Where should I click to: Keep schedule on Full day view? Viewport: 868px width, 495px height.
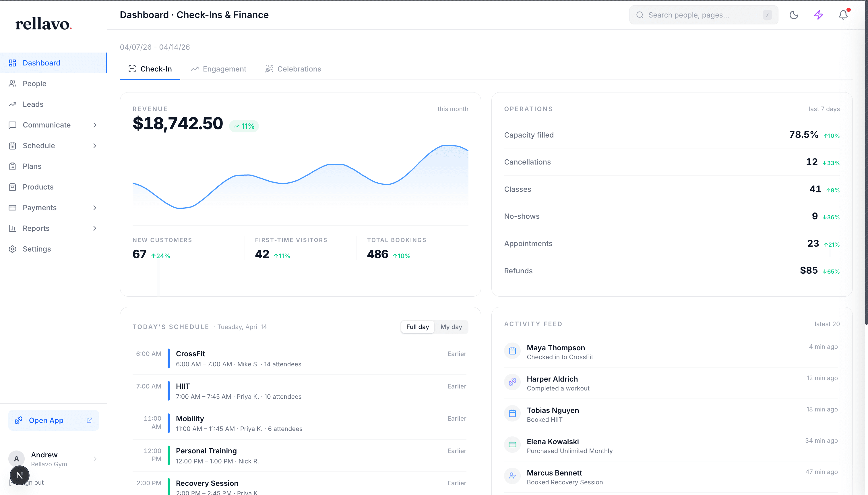point(417,327)
